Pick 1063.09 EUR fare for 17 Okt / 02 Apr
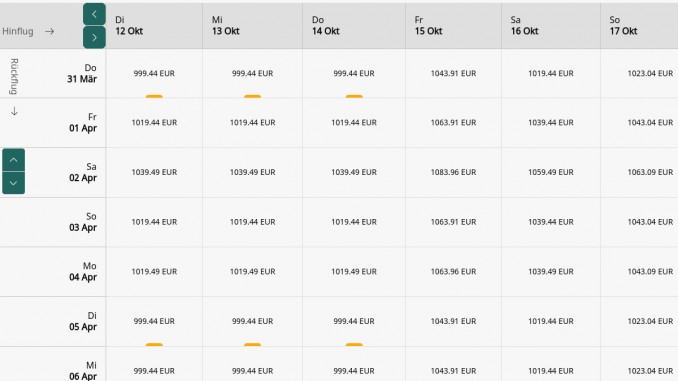 coord(640,173)
